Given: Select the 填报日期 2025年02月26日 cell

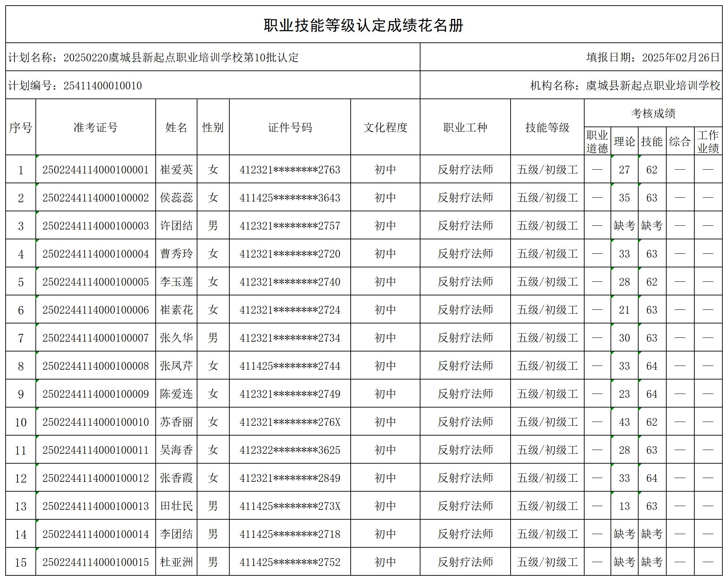Looking at the screenshot, I should pyautogui.click(x=571, y=57).
